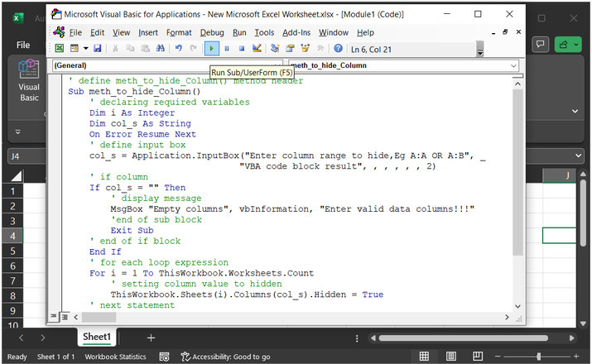Image resolution: width=592 pixels, height=364 pixels.
Task: Click the code window scroll-down arrow
Action: (x=517, y=306)
